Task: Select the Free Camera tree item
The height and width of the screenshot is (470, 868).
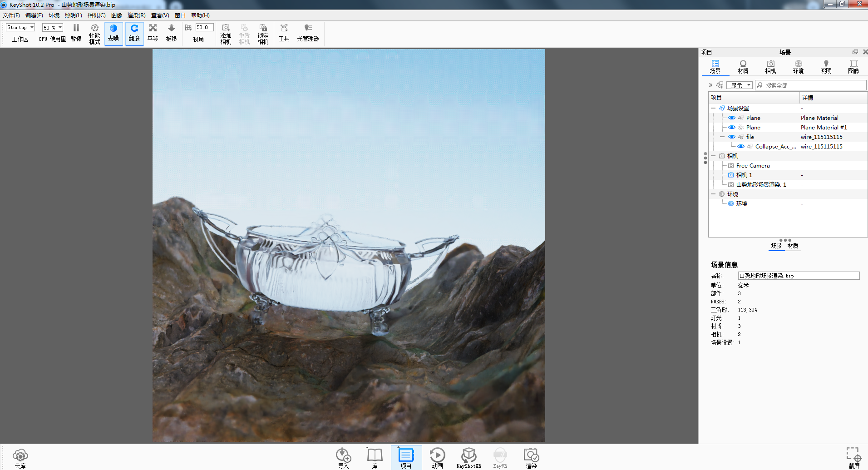Action: point(753,166)
